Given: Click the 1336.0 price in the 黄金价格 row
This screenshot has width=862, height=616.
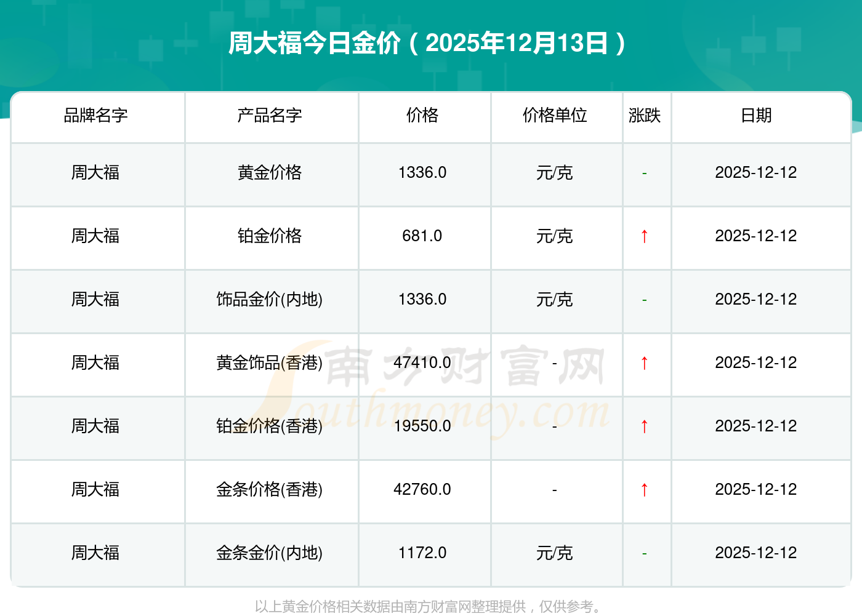Looking at the screenshot, I should coord(422,173).
